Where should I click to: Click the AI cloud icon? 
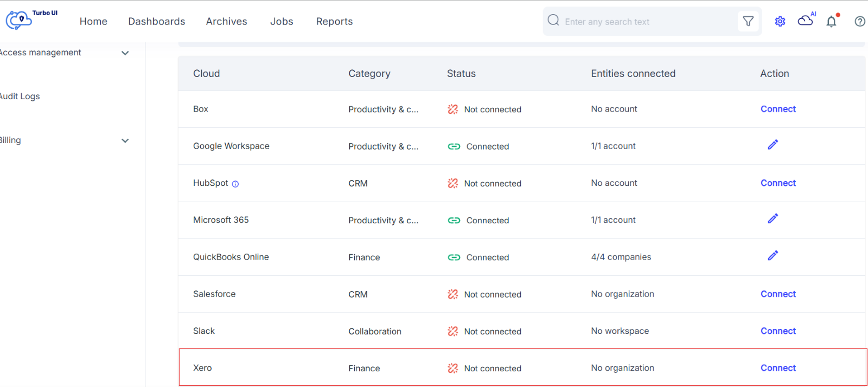[806, 20]
